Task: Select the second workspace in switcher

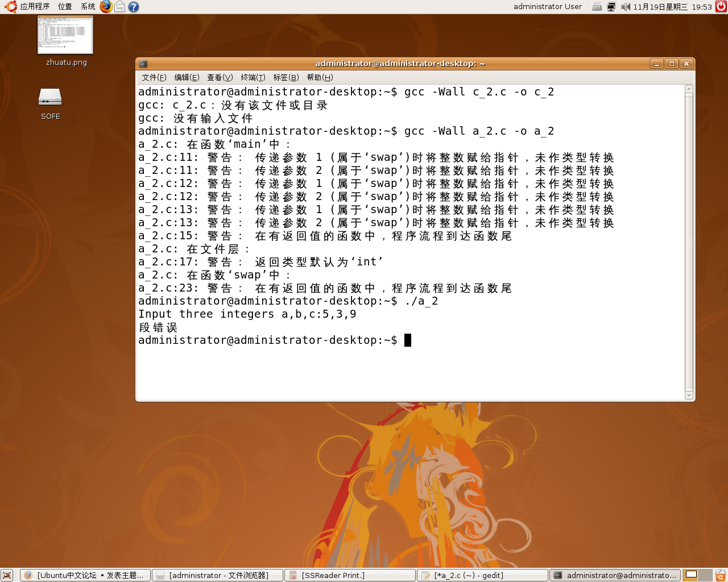Action: click(705, 575)
